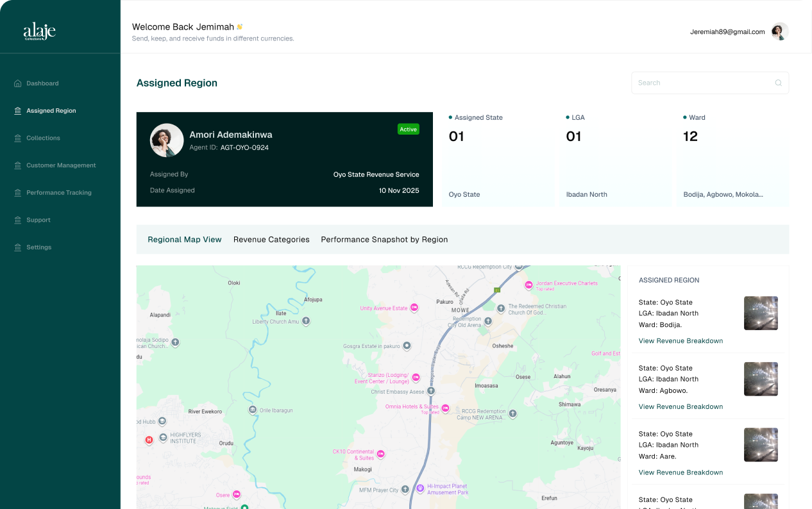This screenshot has height=509, width=812.
Task: Click the Omnia Hotels & Suites map pin
Action: [x=446, y=408]
